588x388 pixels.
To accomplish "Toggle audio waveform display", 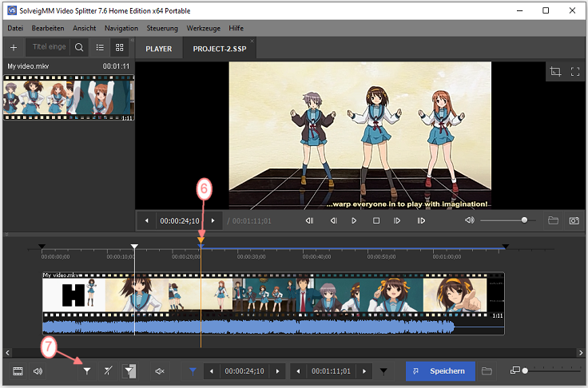I will [38, 371].
